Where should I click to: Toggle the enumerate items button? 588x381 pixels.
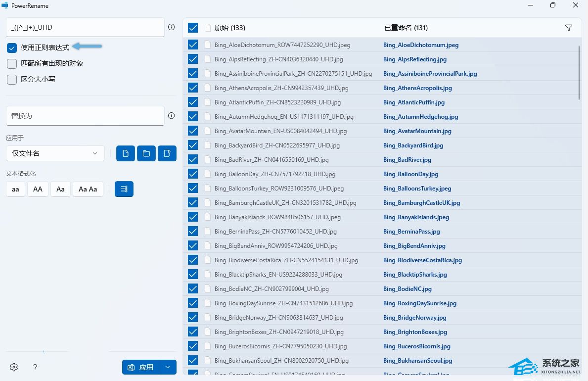(124, 189)
